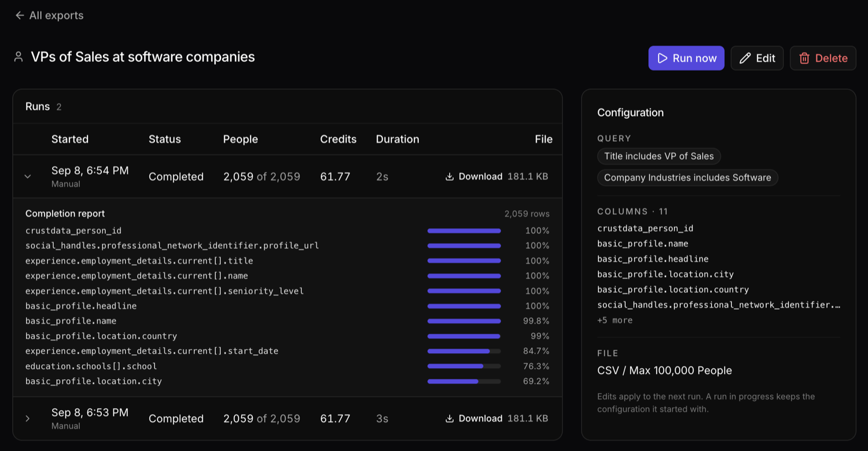Image resolution: width=868 pixels, height=451 pixels.
Task: Click basic_profile.headline in the completion report
Action: click(81, 306)
